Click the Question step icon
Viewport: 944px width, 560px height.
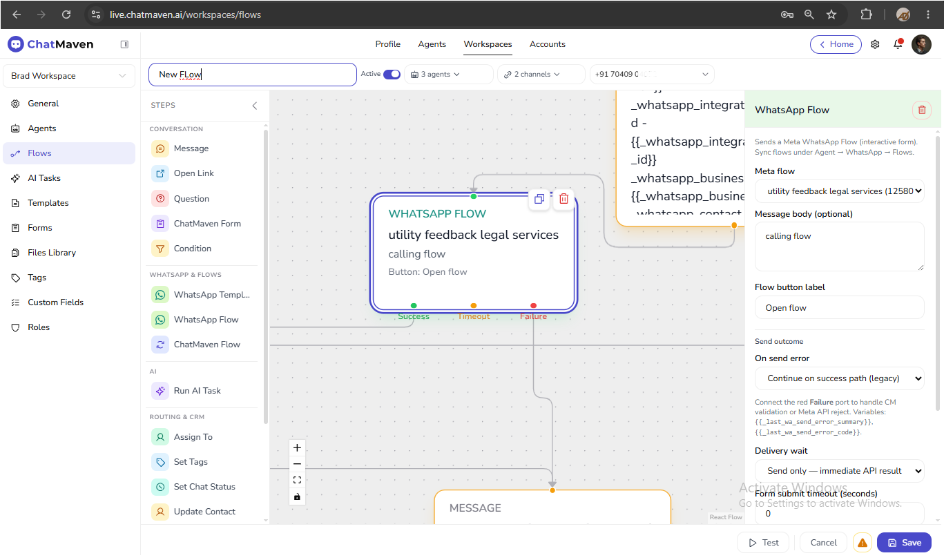coord(160,199)
